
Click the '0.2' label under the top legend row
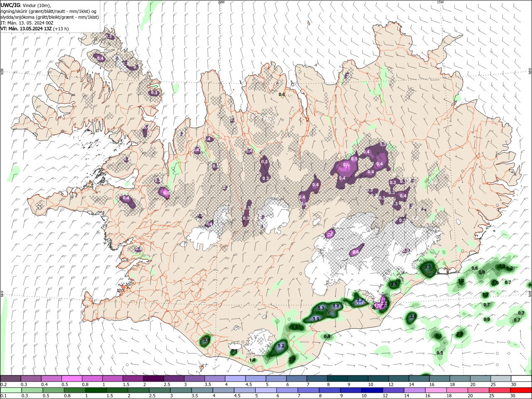pos(3,384)
